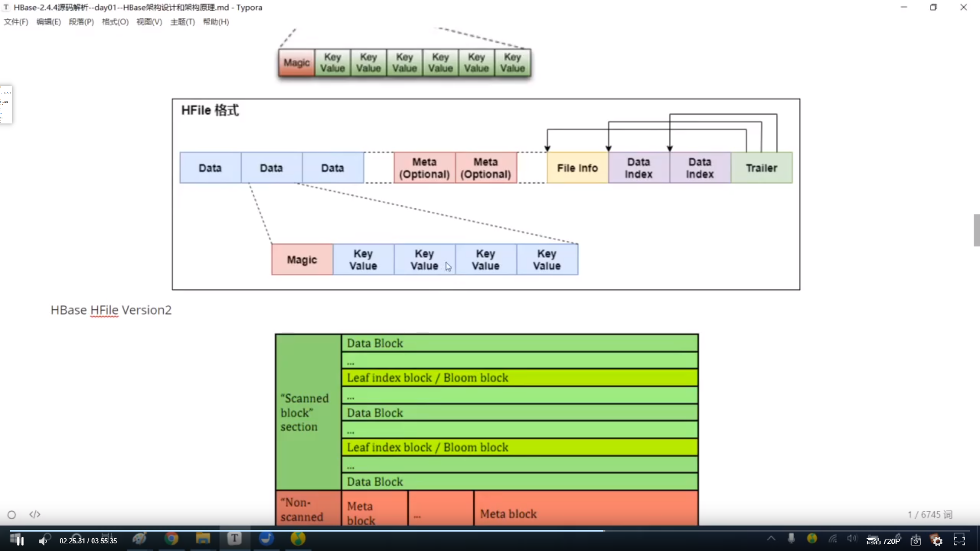Seek on the video progress bar
The height and width of the screenshot is (551, 980).
click(x=490, y=531)
